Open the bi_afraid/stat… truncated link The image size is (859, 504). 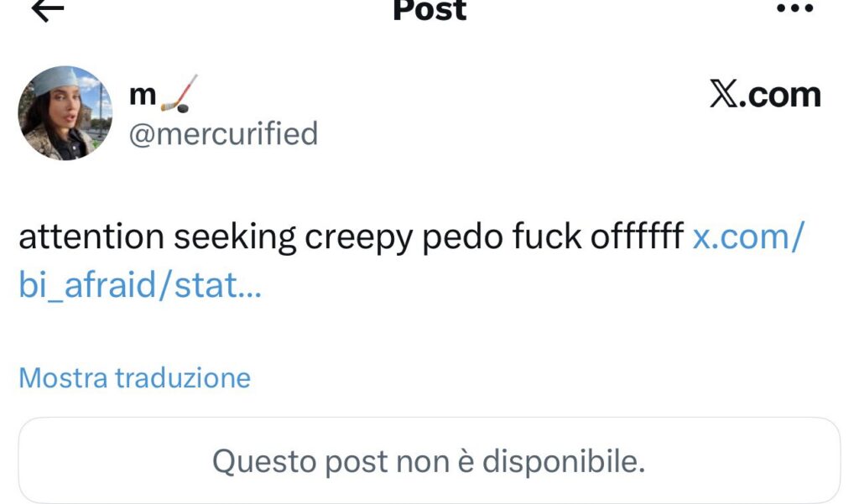pyautogui.click(x=140, y=285)
